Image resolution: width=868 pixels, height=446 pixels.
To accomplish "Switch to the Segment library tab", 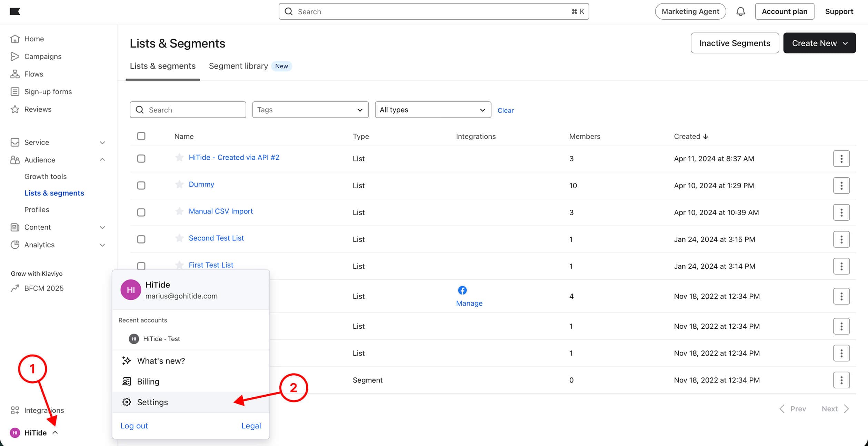I will pyautogui.click(x=238, y=66).
